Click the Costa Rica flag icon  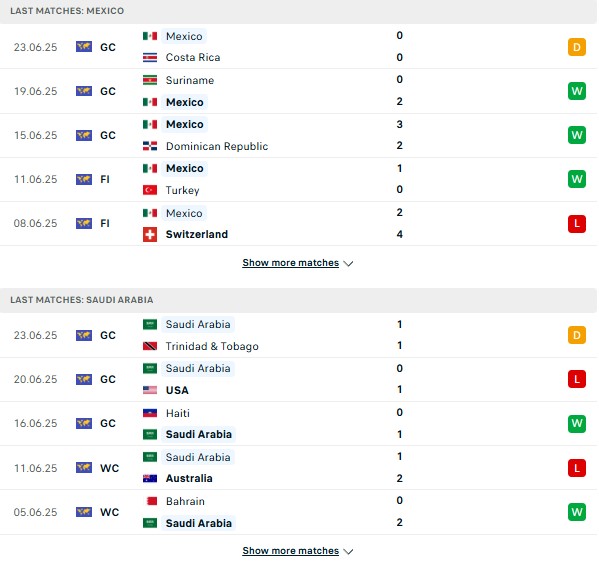click(150, 57)
